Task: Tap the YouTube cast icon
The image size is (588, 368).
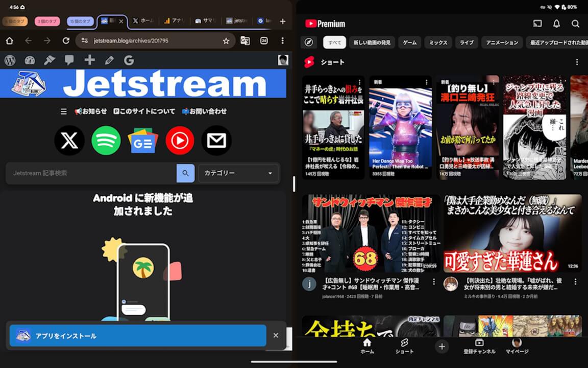Action: pyautogui.click(x=537, y=24)
